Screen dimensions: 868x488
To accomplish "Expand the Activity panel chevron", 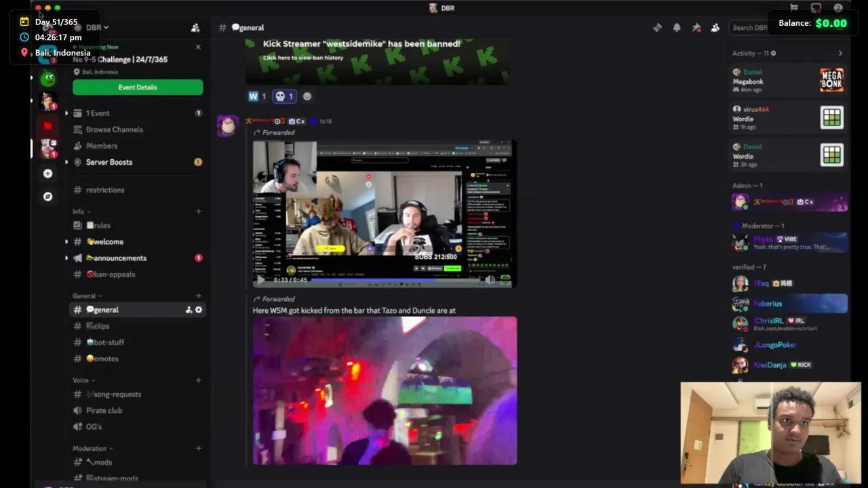I will (x=840, y=54).
